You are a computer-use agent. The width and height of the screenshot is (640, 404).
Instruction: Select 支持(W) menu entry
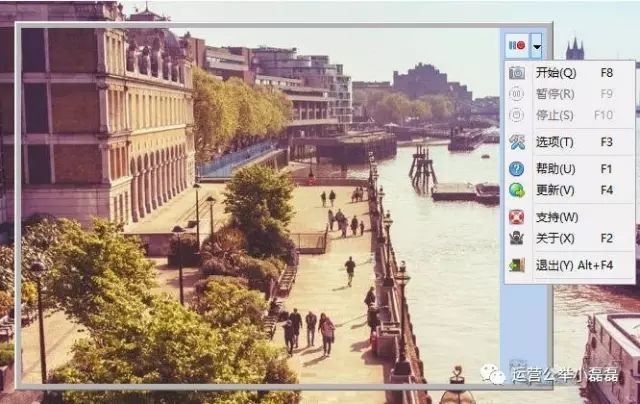pyautogui.click(x=570, y=217)
